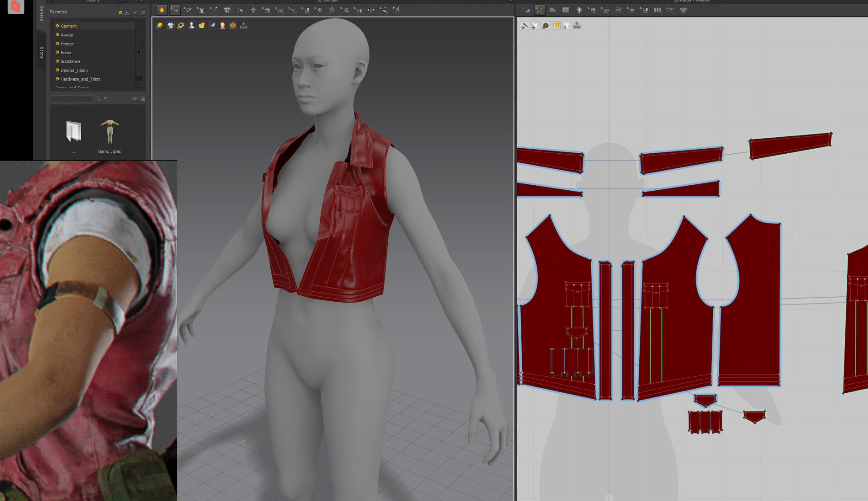Image resolution: width=868 pixels, height=501 pixels.
Task: Select Hardware_and_Trims in Favorites list
Action: click(x=94, y=79)
